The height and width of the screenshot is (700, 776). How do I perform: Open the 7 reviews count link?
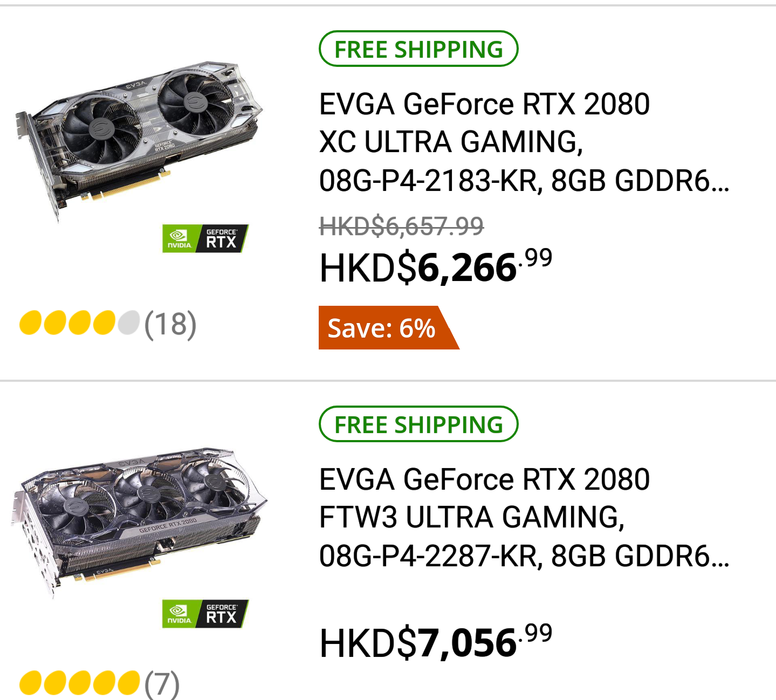(x=162, y=684)
